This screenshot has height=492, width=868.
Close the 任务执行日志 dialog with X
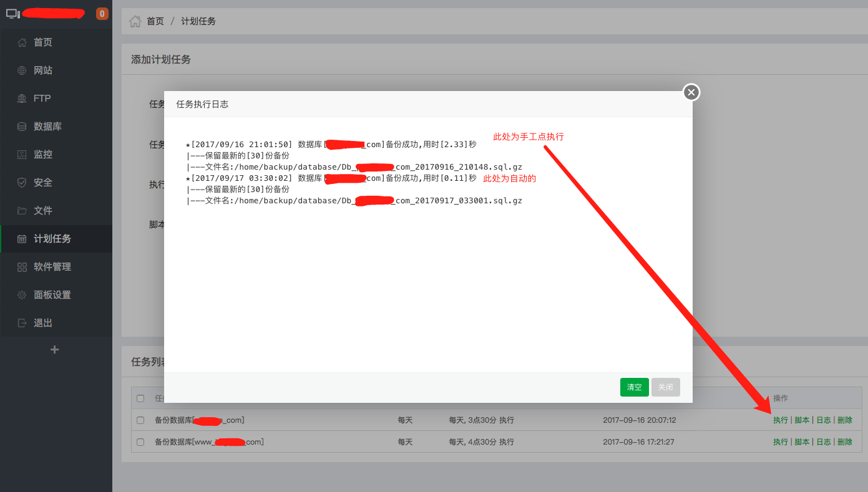pyautogui.click(x=691, y=92)
